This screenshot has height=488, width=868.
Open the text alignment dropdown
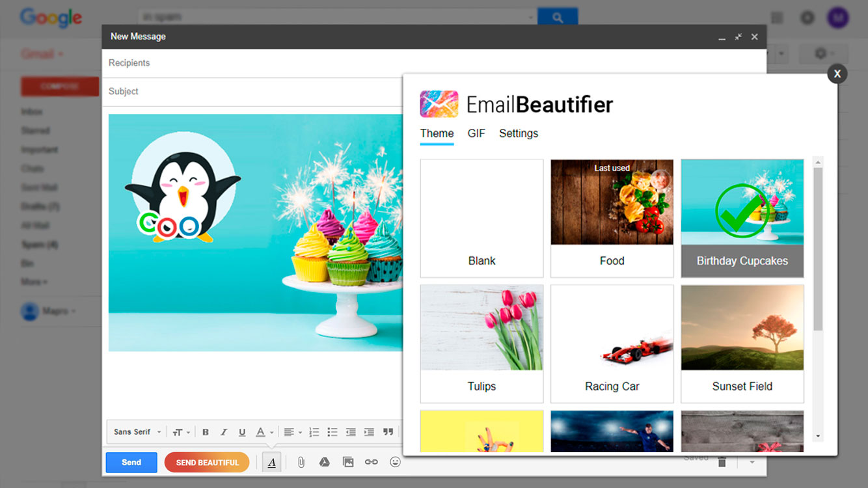pyautogui.click(x=293, y=432)
